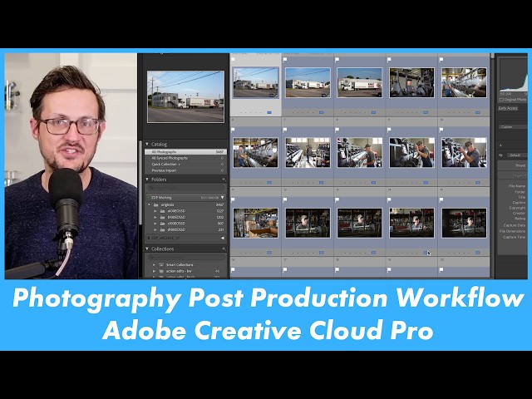Click the badge icon under the second third-row thumbnail

click(x=322, y=253)
